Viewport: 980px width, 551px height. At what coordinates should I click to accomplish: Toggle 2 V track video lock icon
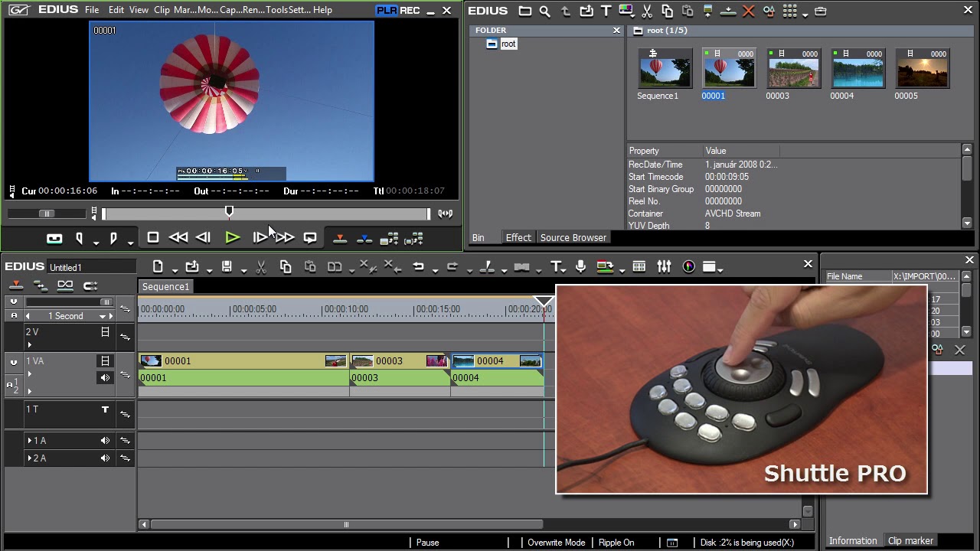coord(106,332)
